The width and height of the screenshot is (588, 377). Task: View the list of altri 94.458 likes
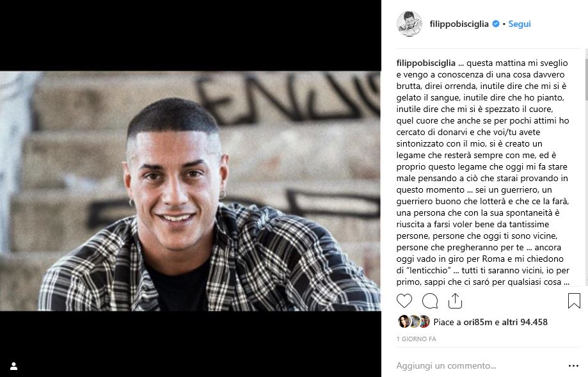[524, 322]
